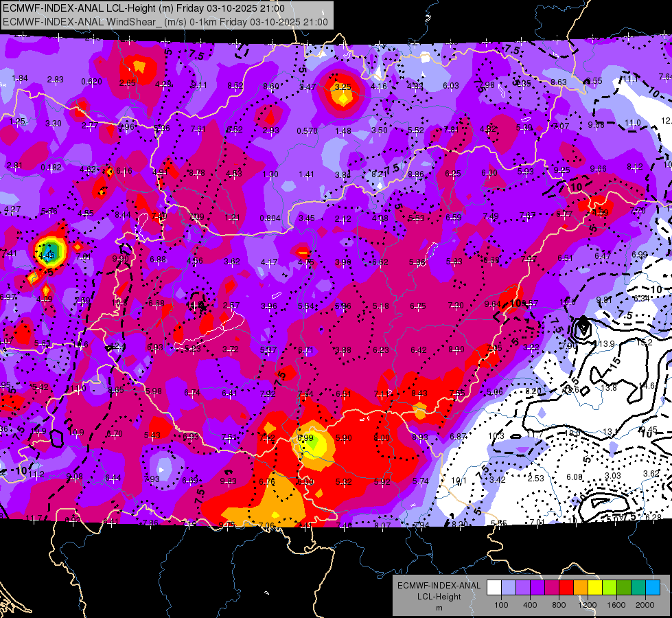Screen dimensions: 672x618
Task: Click the wind shear value 2.57
Action: click(x=231, y=305)
